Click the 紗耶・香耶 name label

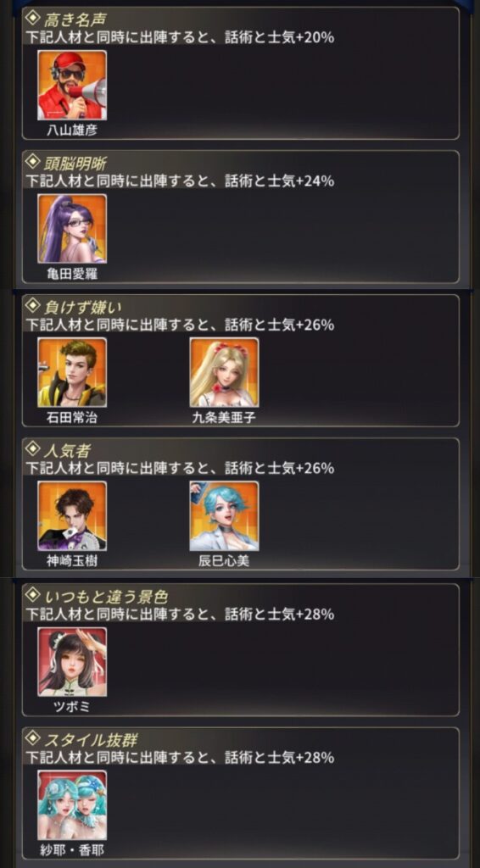click(72, 850)
